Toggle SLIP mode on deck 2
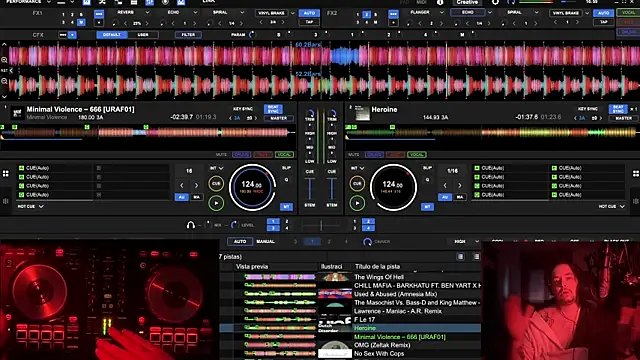Screen dimensions: 640x360 click(427, 168)
